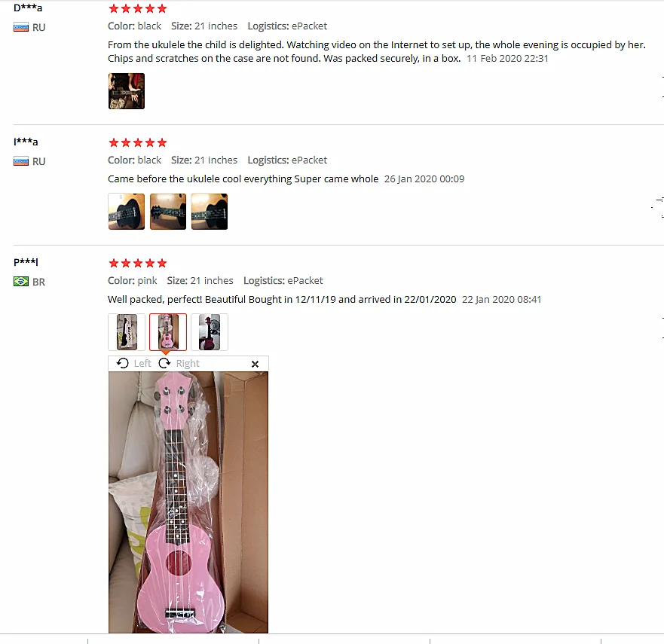664x644 pixels.
Task: Click the 'Right' rotate label
Action: (x=188, y=364)
